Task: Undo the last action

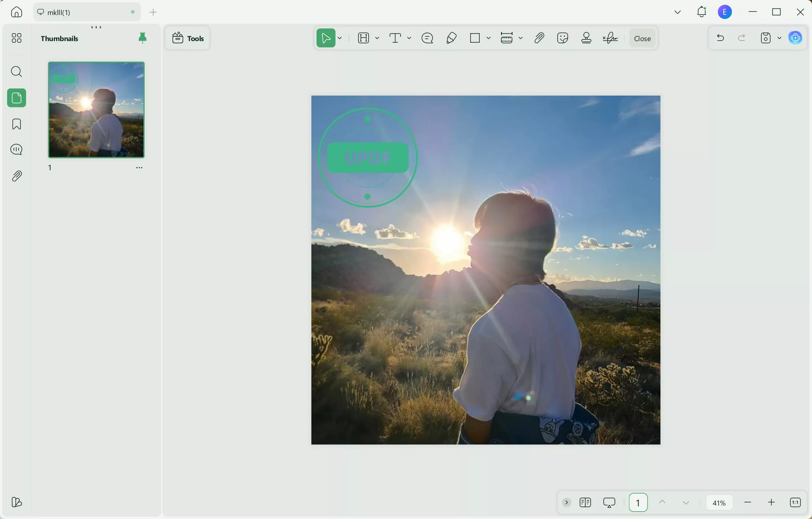Action: [720, 38]
